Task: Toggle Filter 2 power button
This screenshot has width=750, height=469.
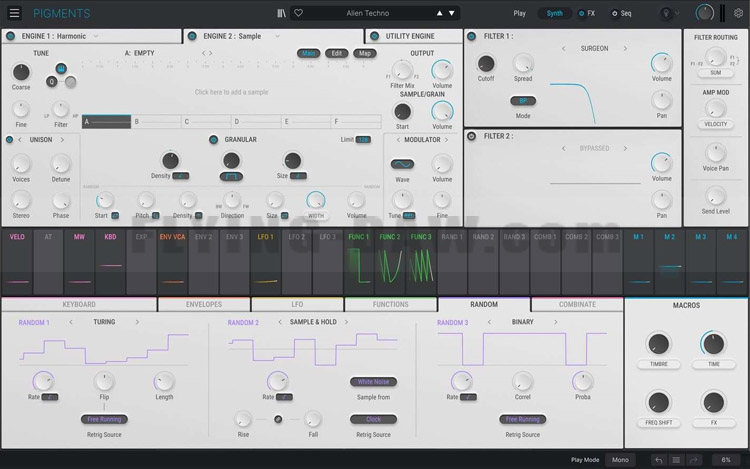Action: (472, 136)
